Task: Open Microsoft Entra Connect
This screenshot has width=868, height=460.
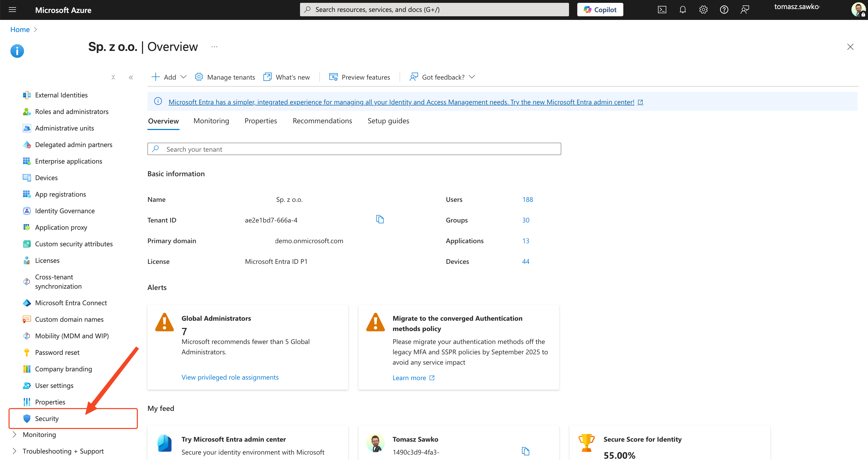Action: point(71,303)
